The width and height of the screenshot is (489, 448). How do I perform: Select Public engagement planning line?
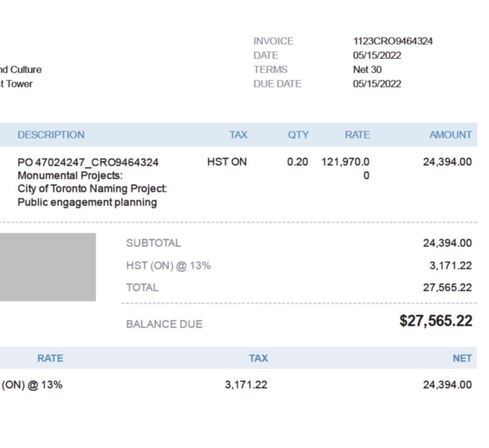coord(87,202)
